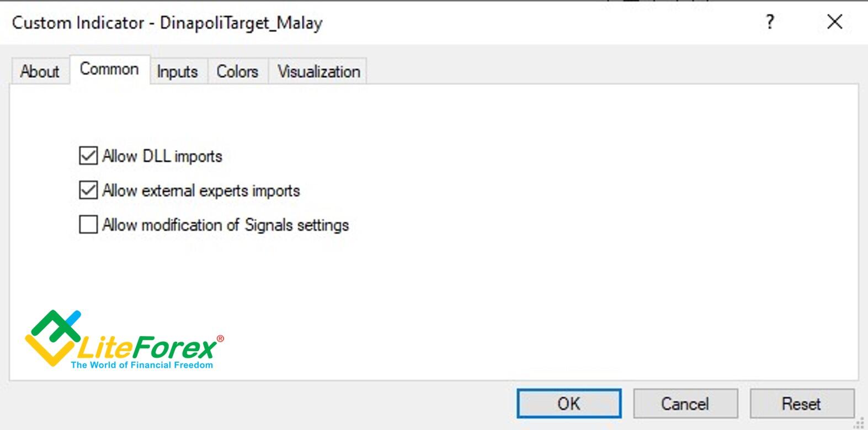Select the Colors tab
The height and width of the screenshot is (430, 868).
tap(237, 71)
